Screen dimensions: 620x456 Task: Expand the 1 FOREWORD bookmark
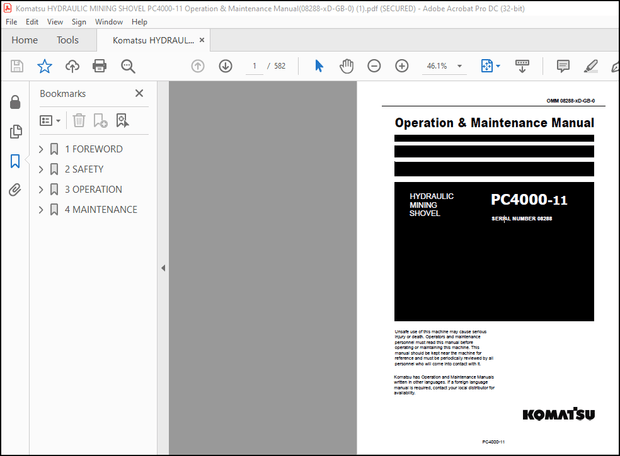[x=41, y=149]
